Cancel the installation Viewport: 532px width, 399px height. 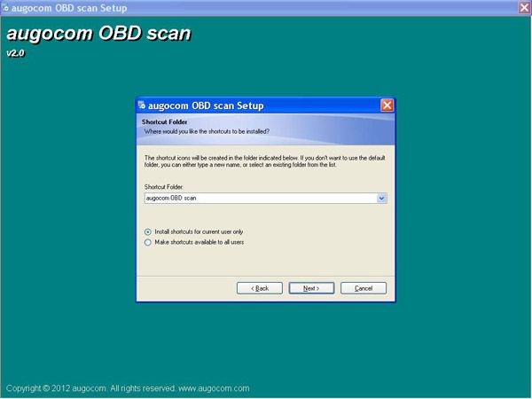(x=364, y=288)
